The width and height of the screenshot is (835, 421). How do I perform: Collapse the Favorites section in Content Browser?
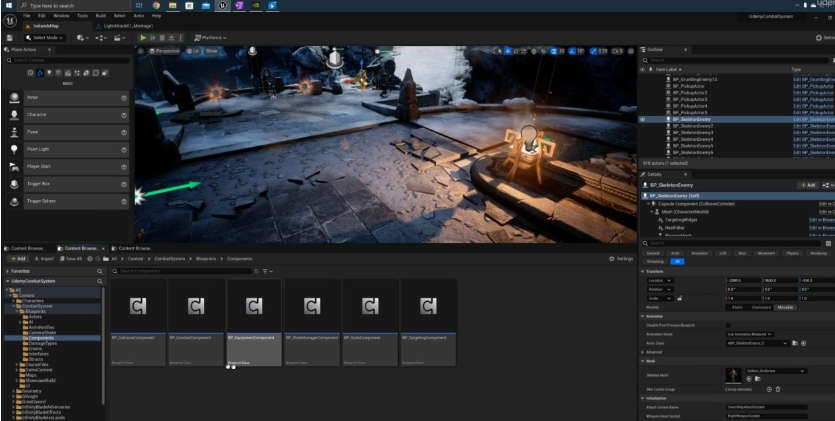[7, 271]
